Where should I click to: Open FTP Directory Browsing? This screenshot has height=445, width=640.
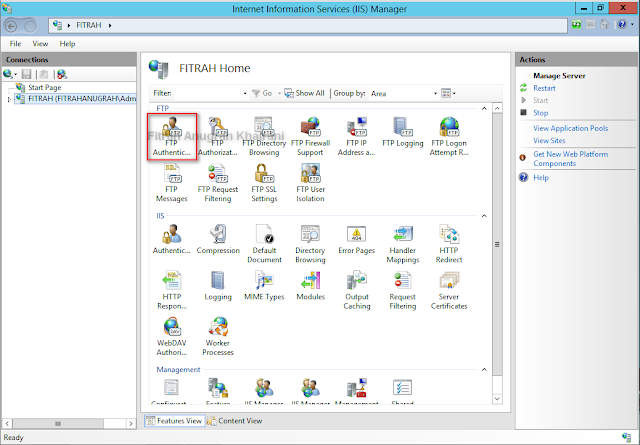264,136
